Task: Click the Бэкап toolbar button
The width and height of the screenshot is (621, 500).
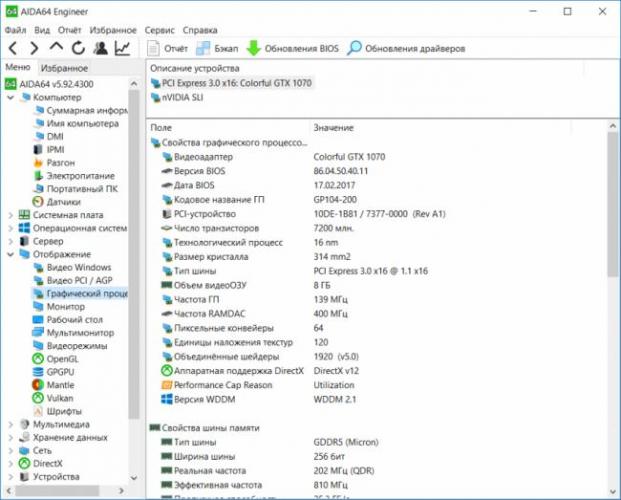Action: [x=217, y=48]
